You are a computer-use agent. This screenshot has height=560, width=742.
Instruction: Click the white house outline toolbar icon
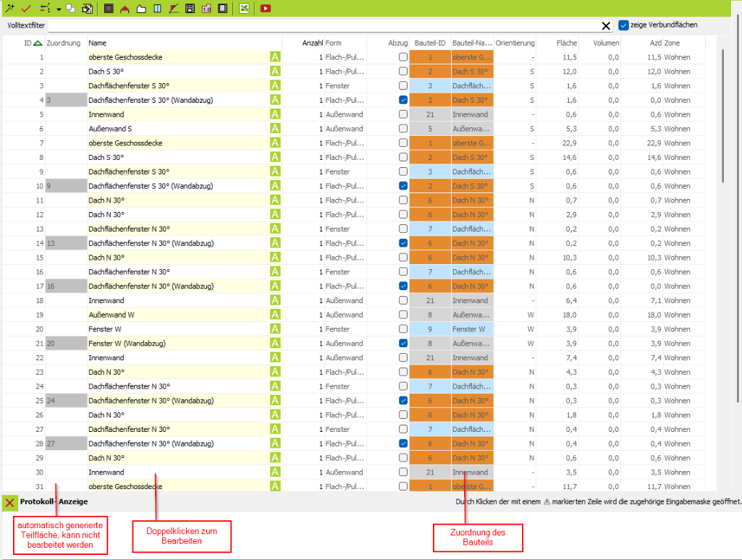141,9
